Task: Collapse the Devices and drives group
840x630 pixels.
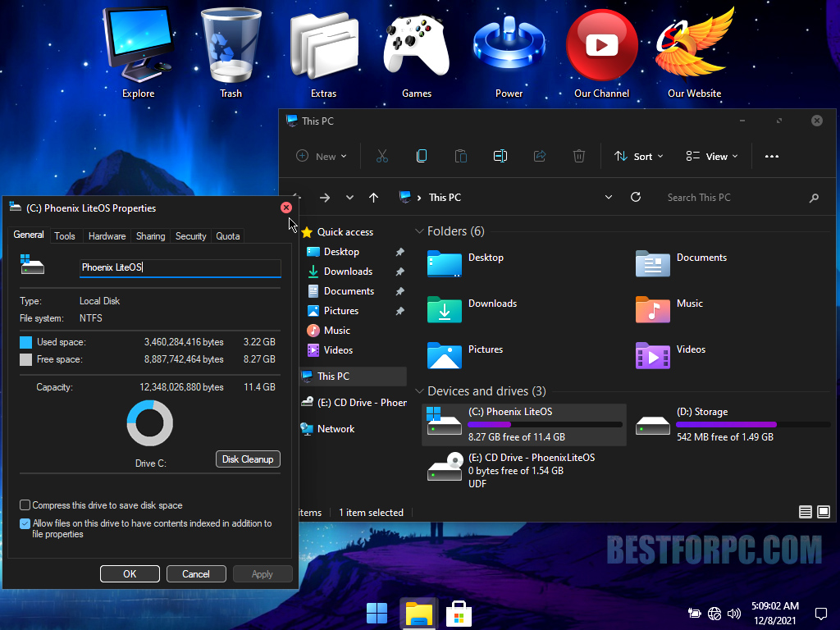Action: (x=419, y=391)
